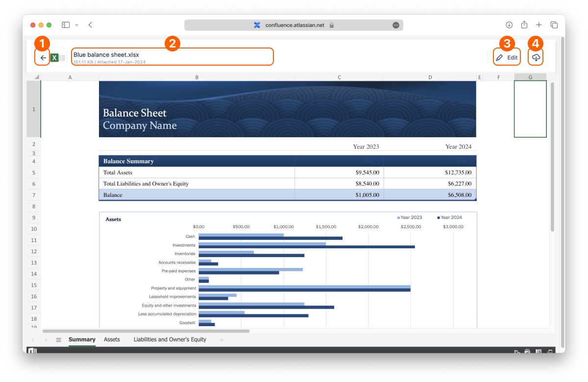This screenshot has height=382, width=588.
Task: Download the file with the cloud icon
Action: click(536, 58)
